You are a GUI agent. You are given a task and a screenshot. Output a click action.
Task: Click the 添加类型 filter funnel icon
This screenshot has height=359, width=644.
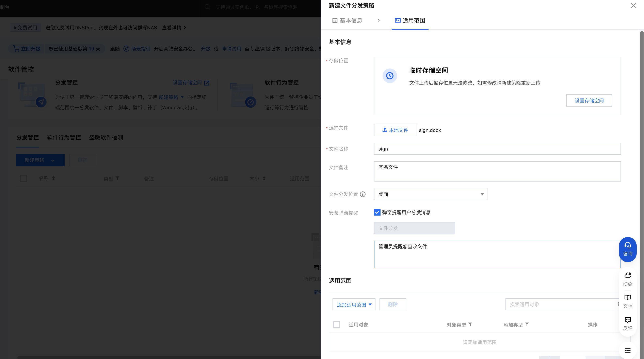point(527,324)
